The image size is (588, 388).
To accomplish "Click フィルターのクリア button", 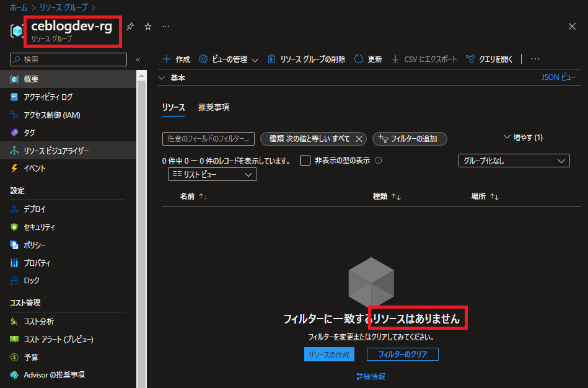I will point(402,355).
